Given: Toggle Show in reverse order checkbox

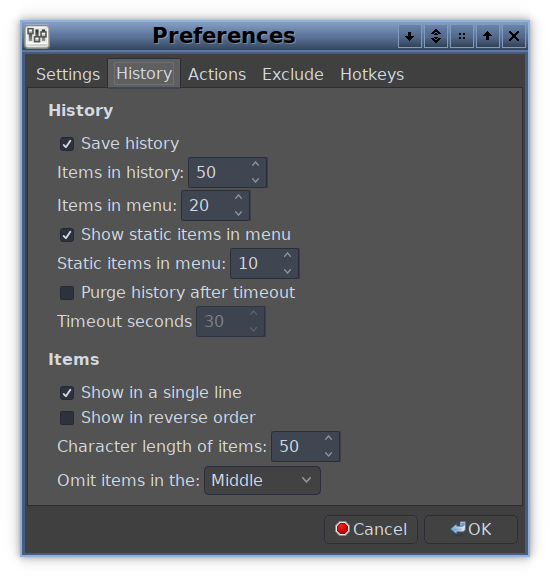Looking at the screenshot, I should [x=67, y=418].
